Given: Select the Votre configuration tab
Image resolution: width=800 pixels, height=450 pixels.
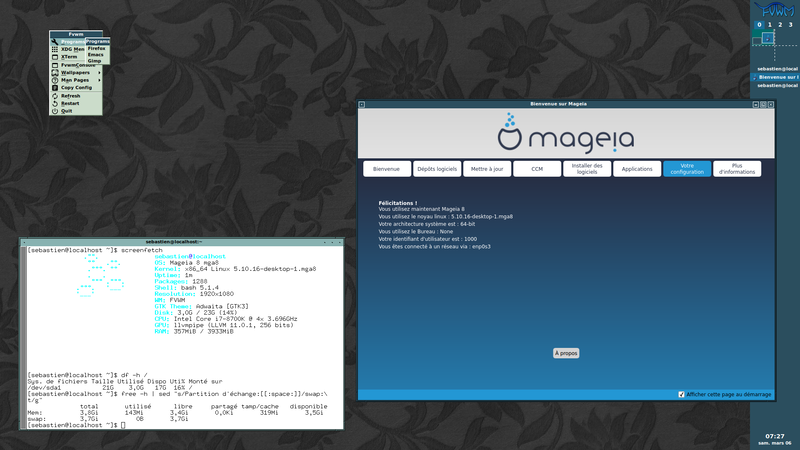Looking at the screenshot, I should coord(687,169).
